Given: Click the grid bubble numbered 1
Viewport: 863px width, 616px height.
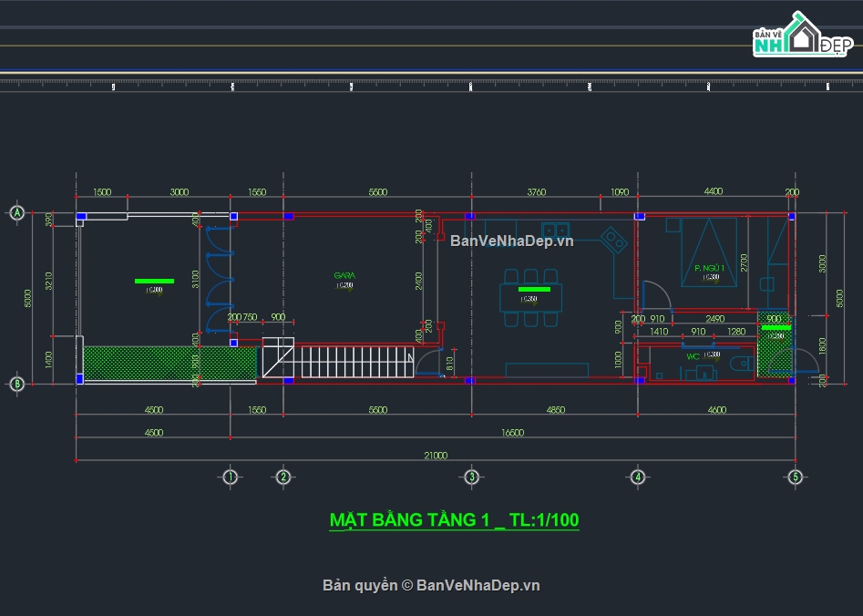Looking at the screenshot, I should (230, 477).
